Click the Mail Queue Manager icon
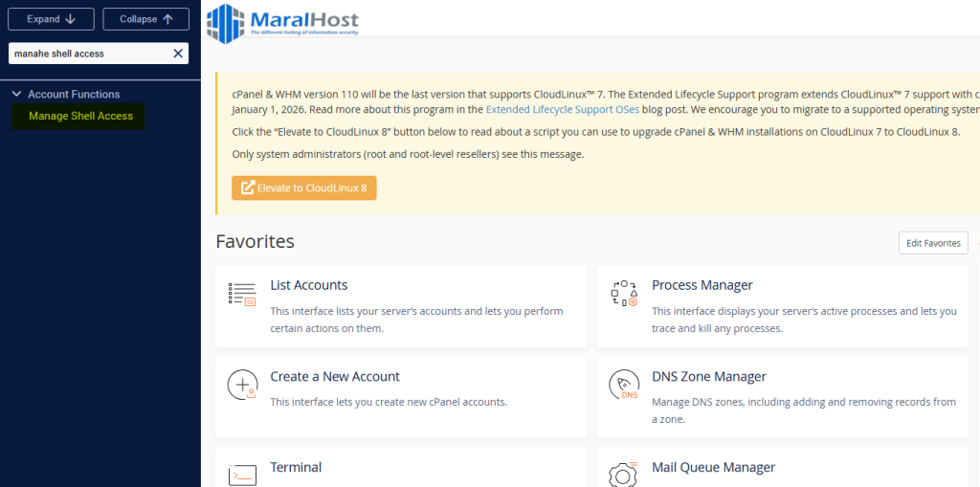980x487 pixels. (624, 474)
